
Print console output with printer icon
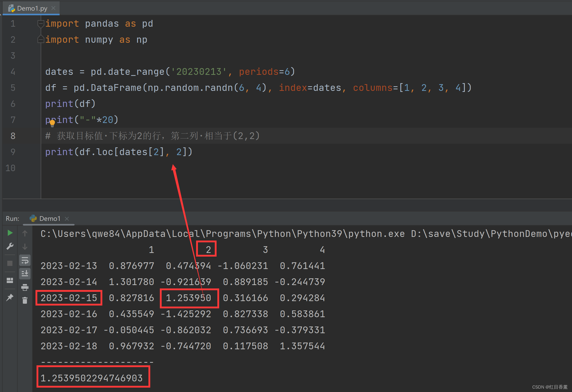tap(25, 287)
